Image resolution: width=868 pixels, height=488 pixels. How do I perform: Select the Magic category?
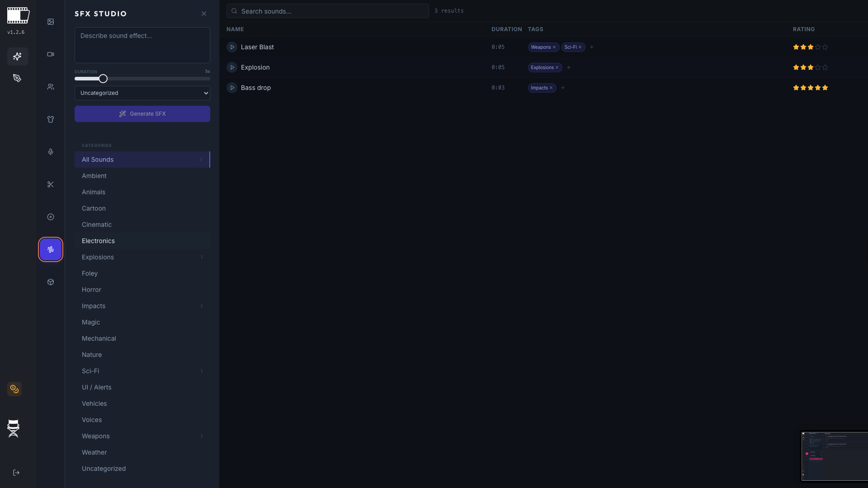click(x=142, y=322)
